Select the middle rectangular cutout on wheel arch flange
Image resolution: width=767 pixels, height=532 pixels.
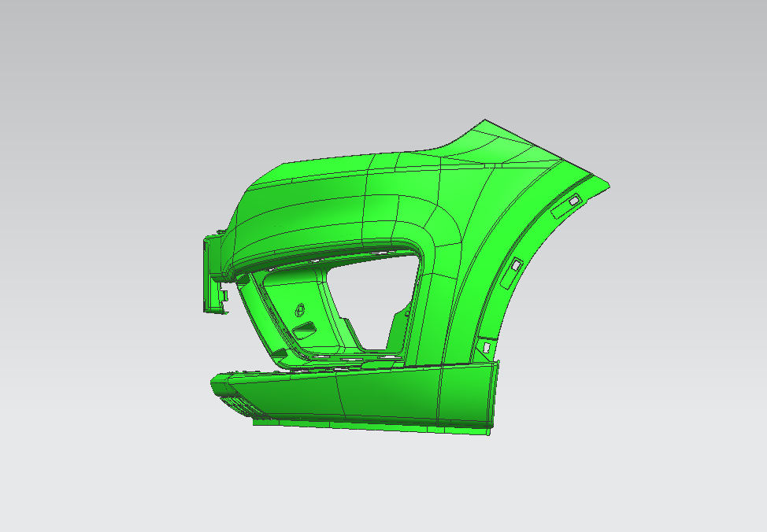click(516, 265)
